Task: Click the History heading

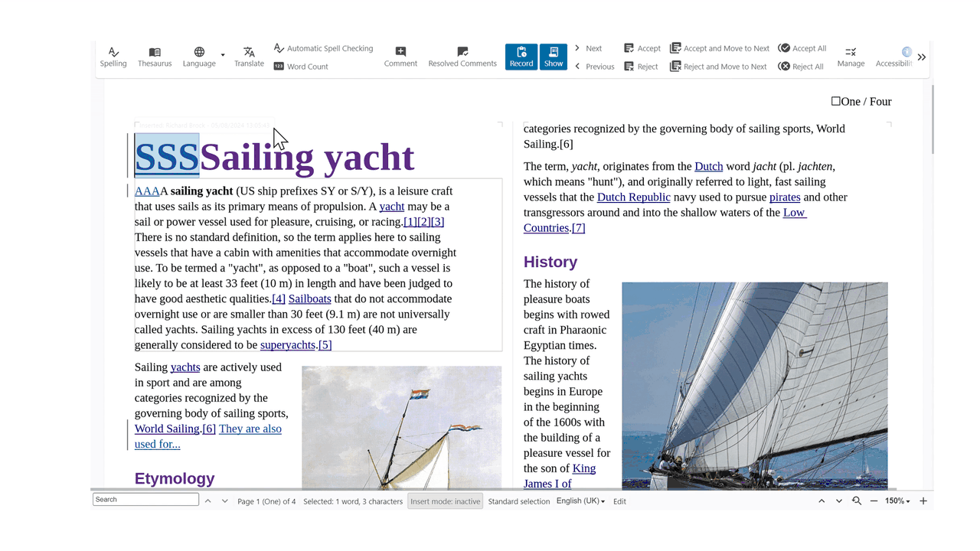Action: (x=550, y=262)
